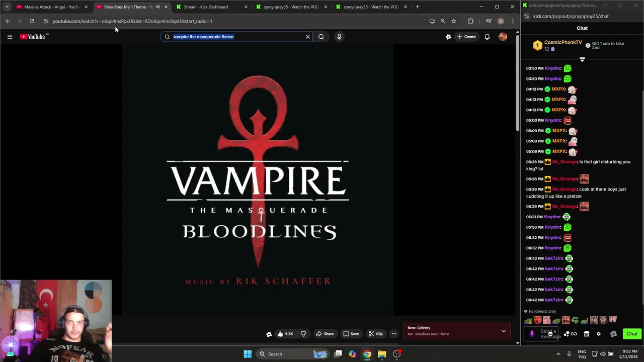Reload the YouTube page
Image resolution: width=644 pixels, height=362 pixels.
click(x=32, y=21)
